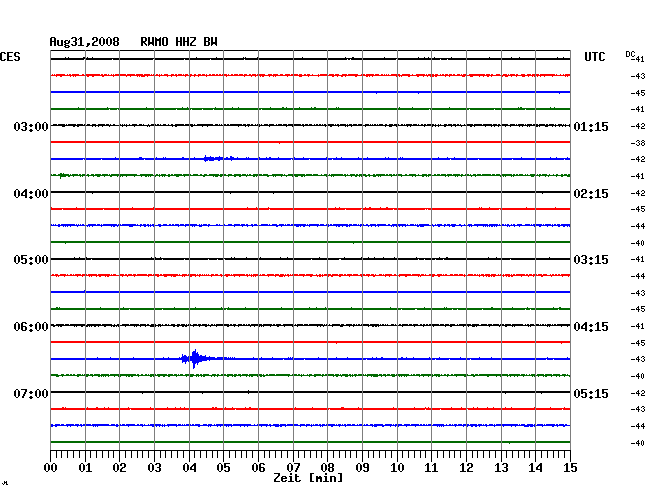This screenshot has height=494, width=650.
Task: Click the DC column header
Action: point(630,54)
